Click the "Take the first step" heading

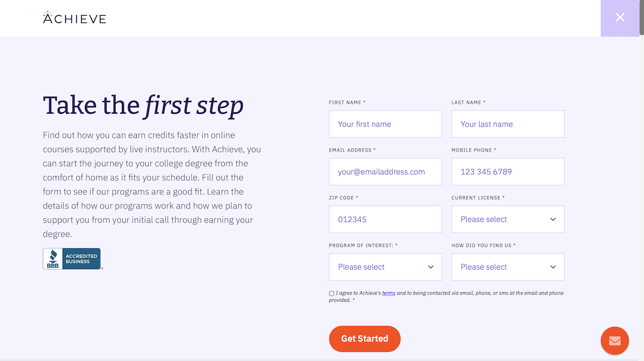[143, 105]
